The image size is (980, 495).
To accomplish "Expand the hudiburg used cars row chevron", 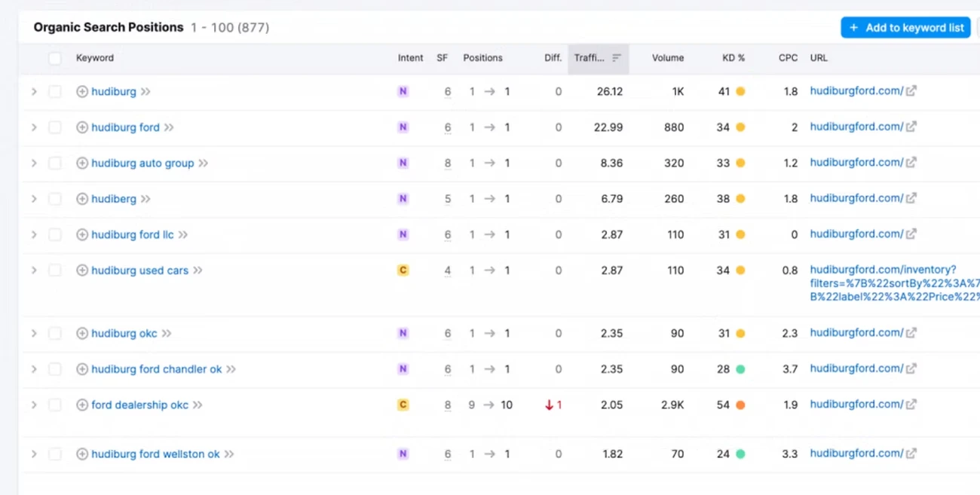I will tap(34, 270).
